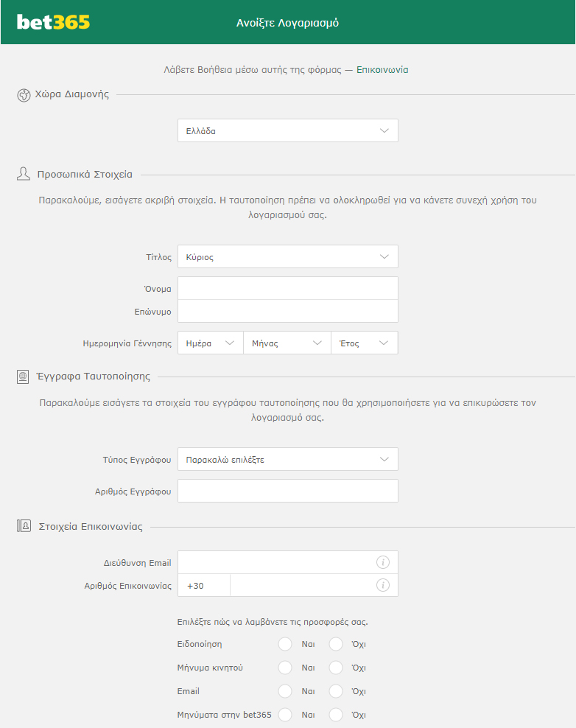Open the Τίτλος dropdown showing Κύριος

287,257
